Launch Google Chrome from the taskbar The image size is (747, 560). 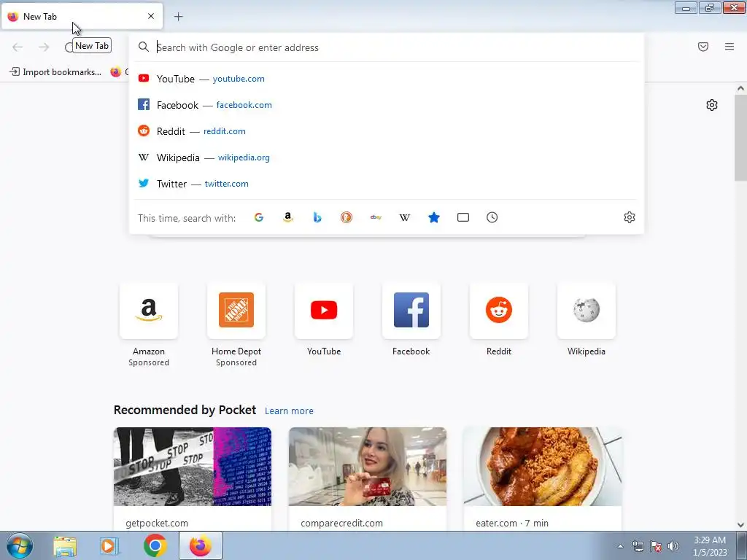point(155,545)
